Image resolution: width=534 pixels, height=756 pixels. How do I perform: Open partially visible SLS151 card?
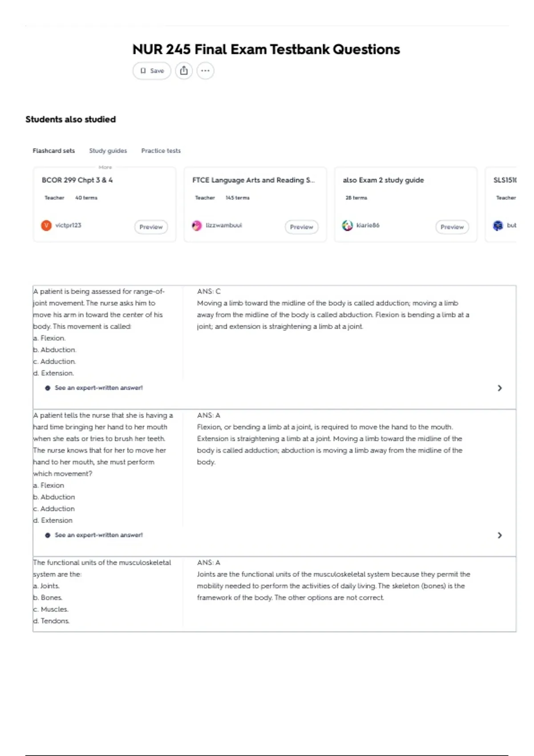(501, 205)
